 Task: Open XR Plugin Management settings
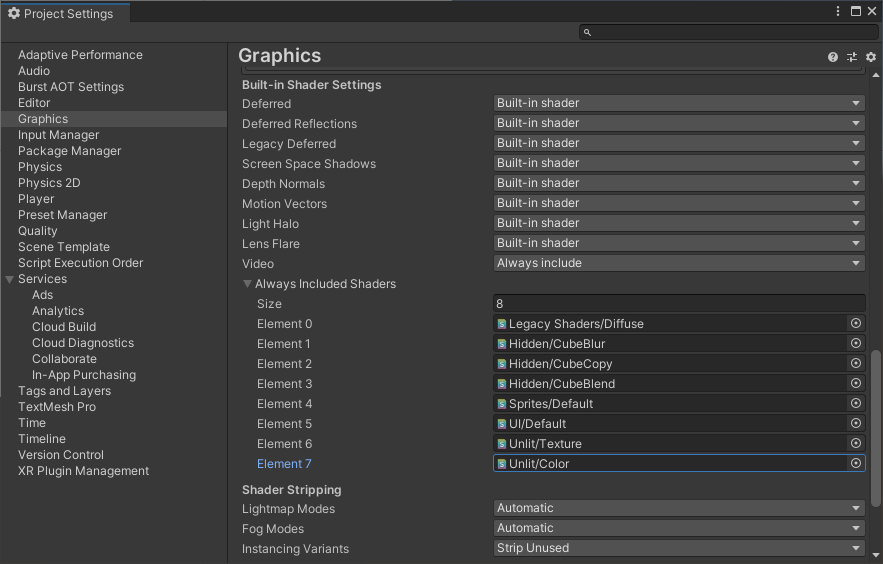[83, 471]
